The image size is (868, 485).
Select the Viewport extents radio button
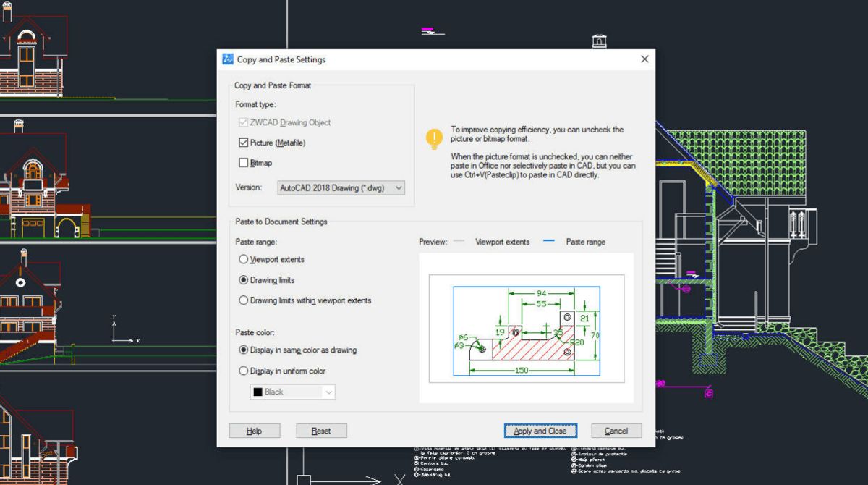click(x=243, y=259)
